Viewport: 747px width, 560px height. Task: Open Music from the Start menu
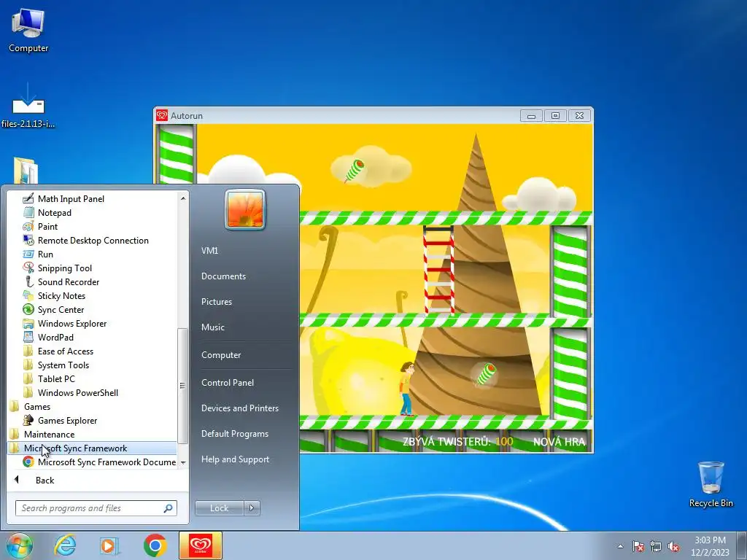(x=212, y=327)
